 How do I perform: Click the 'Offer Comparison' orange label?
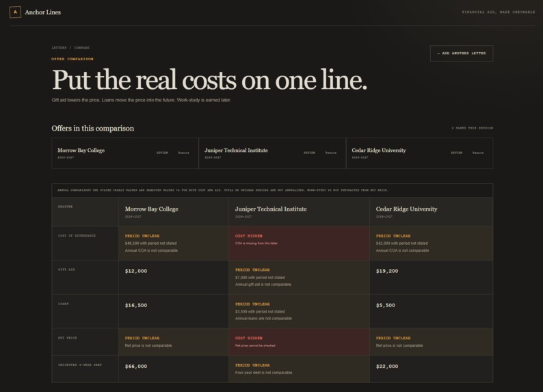72,60
